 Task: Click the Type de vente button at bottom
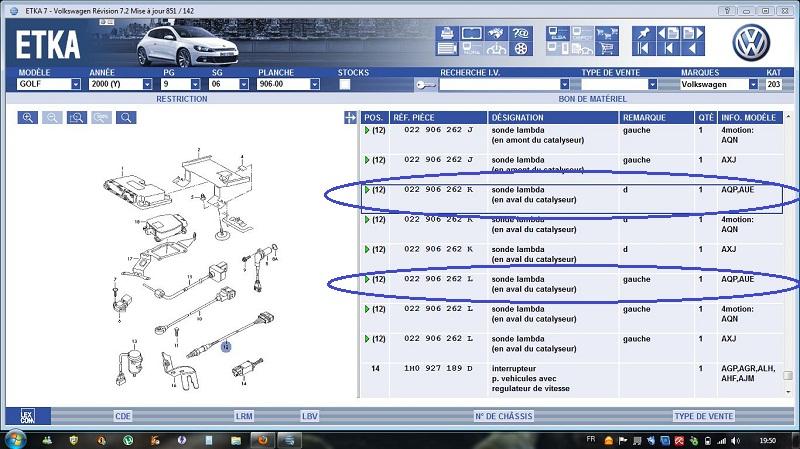click(704, 416)
